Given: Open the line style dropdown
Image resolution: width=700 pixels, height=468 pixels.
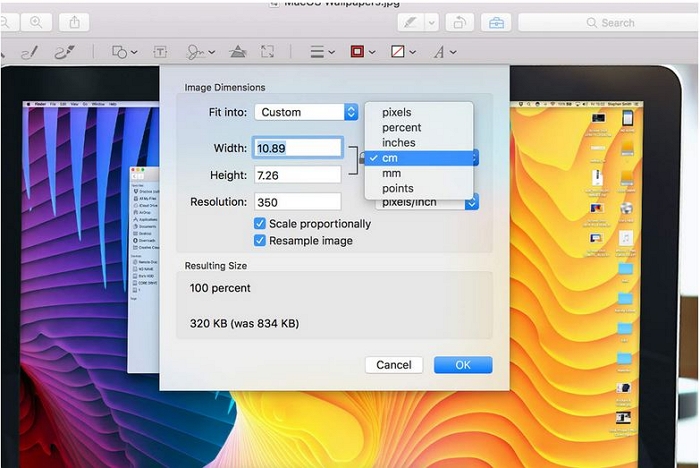Looking at the screenshot, I should 321,52.
